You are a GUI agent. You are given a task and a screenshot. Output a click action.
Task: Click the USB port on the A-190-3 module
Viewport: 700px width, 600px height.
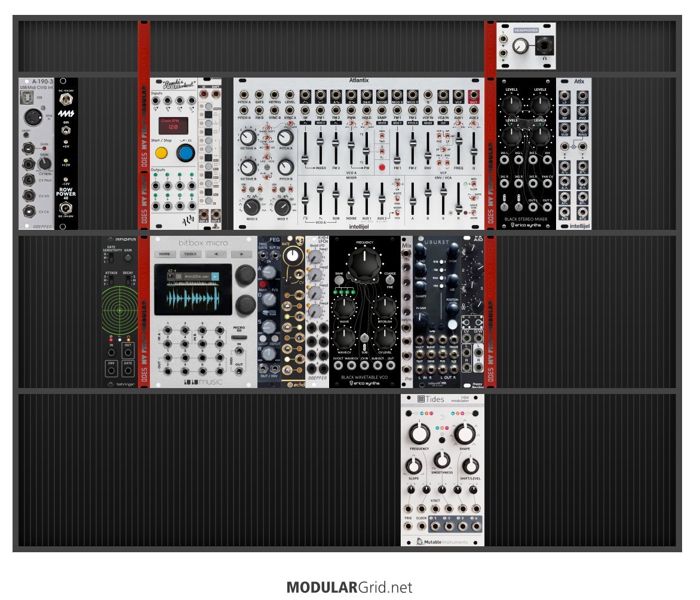27,98
